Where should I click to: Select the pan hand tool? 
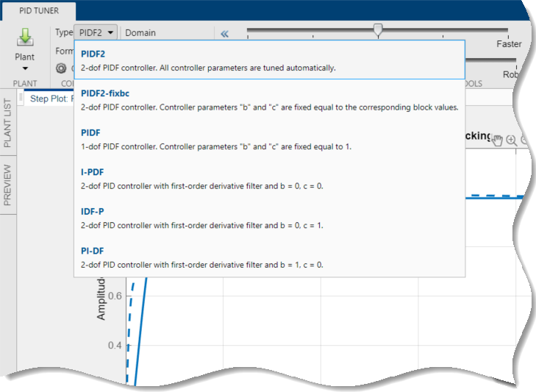click(497, 140)
